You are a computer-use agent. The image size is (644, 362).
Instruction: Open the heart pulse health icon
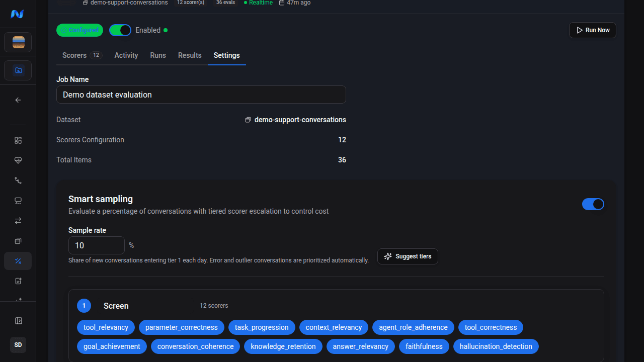(x=18, y=160)
